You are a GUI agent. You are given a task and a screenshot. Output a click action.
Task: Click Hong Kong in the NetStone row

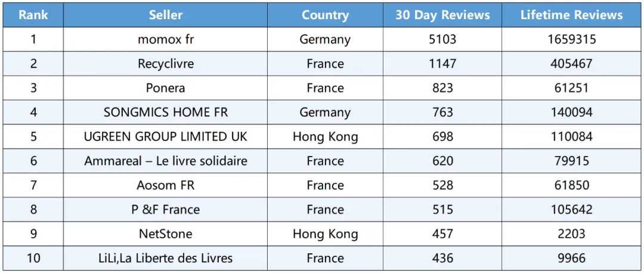pyautogui.click(x=325, y=234)
